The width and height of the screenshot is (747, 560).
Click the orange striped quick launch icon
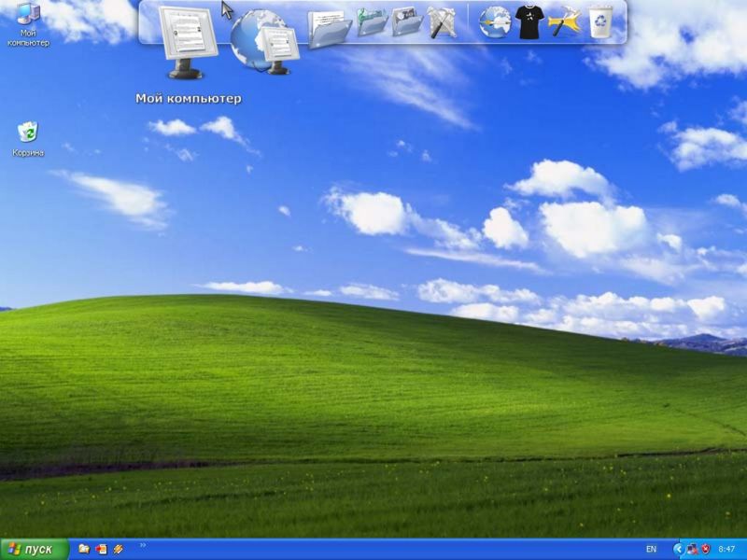point(119,549)
